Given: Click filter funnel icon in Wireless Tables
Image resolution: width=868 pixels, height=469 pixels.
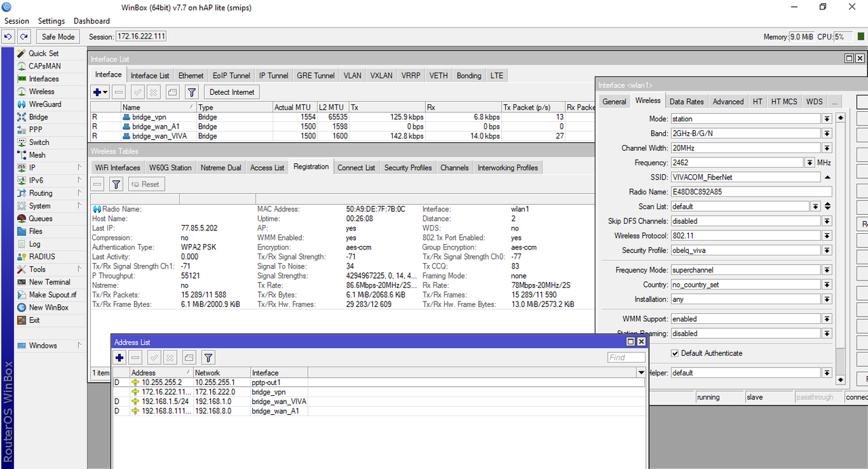Looking at the screenshot, I should (116, 184).
